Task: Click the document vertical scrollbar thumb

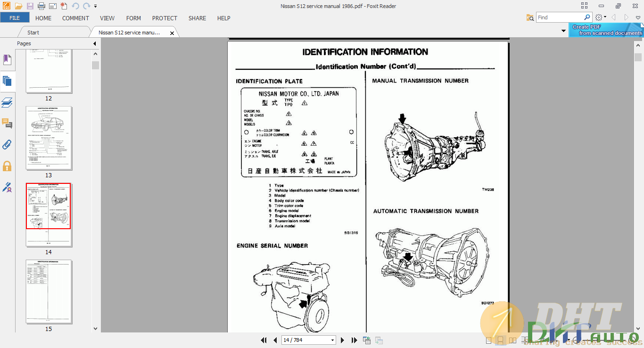Action: coord(638,57)
